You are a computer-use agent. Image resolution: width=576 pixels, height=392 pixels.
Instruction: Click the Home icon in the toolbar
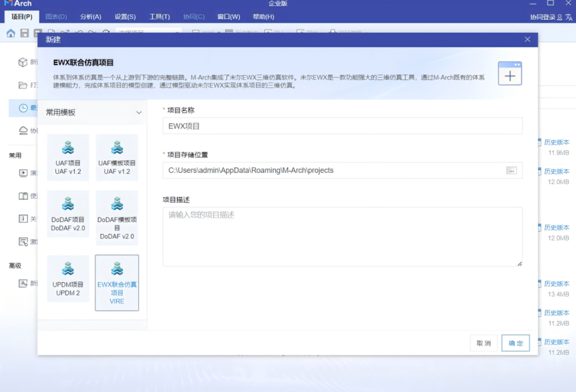tap(11, 33)
